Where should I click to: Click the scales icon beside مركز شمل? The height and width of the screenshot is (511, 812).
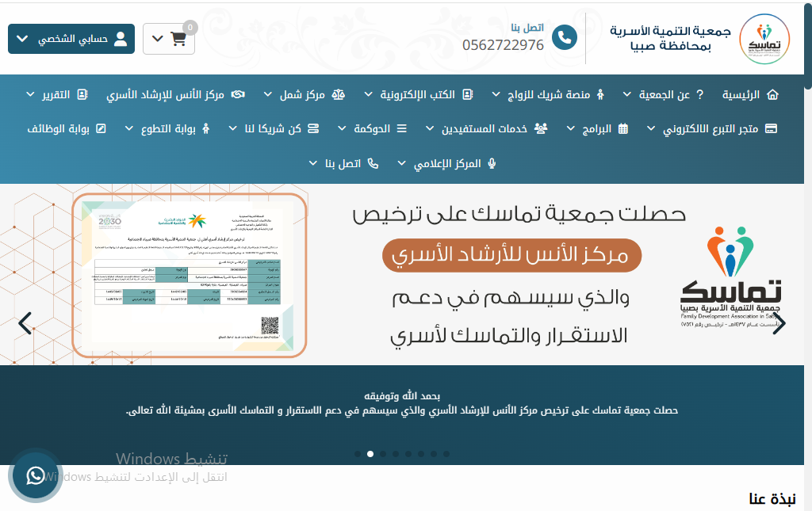[x=338, y=94]
